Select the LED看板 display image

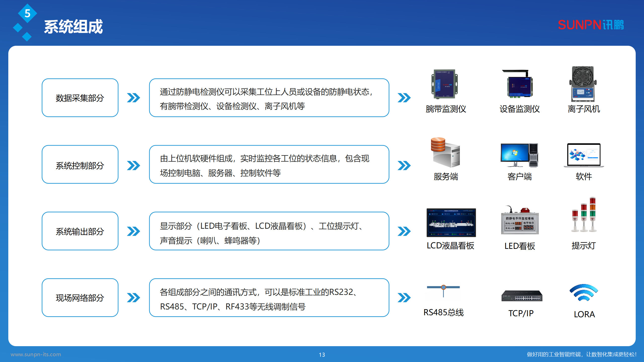[520, 224]
